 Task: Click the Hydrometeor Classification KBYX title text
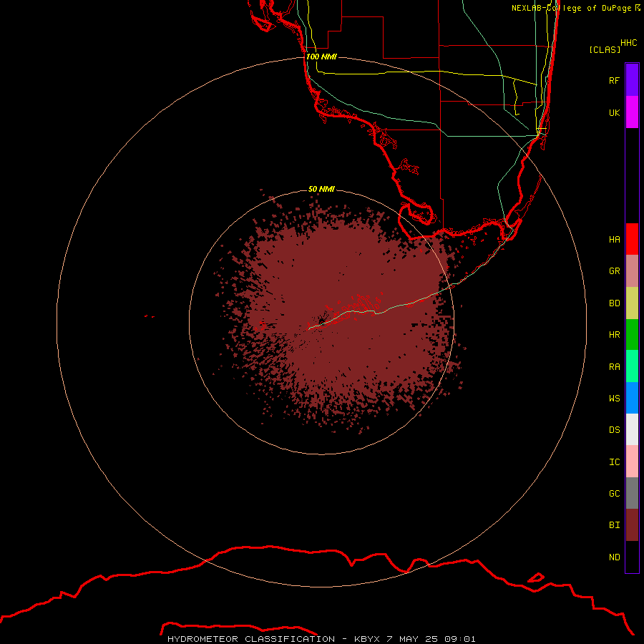click(321, 639)
